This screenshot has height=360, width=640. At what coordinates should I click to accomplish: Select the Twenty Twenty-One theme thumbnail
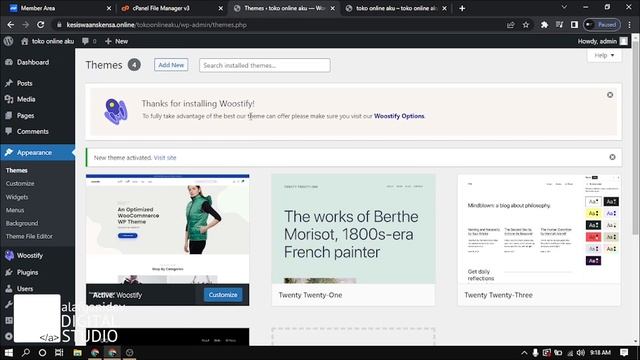coord(353,229)
